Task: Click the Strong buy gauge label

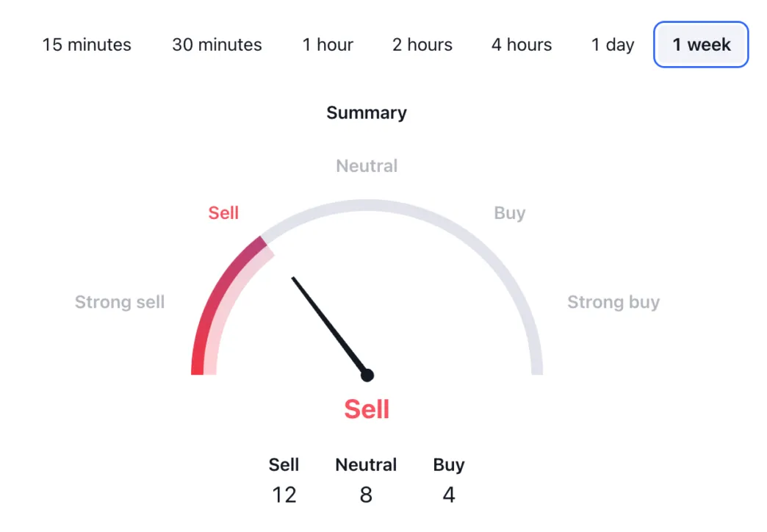Action: [613, 301]
